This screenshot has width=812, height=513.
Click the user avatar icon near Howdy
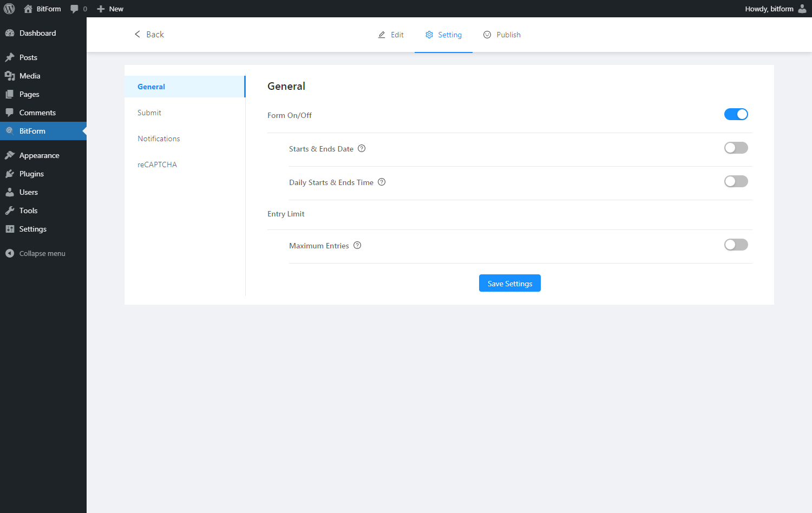tap(802, 9)
